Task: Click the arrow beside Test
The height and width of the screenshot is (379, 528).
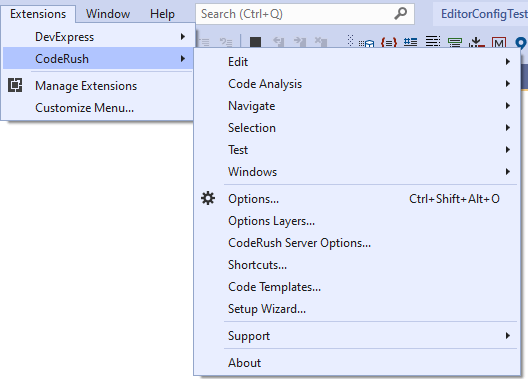Action: pos(508,149)
